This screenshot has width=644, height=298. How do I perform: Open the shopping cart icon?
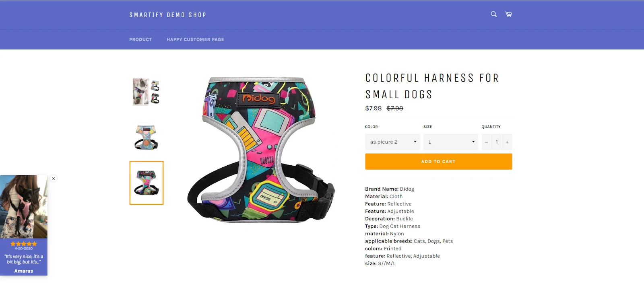click(x=508, y=14)
